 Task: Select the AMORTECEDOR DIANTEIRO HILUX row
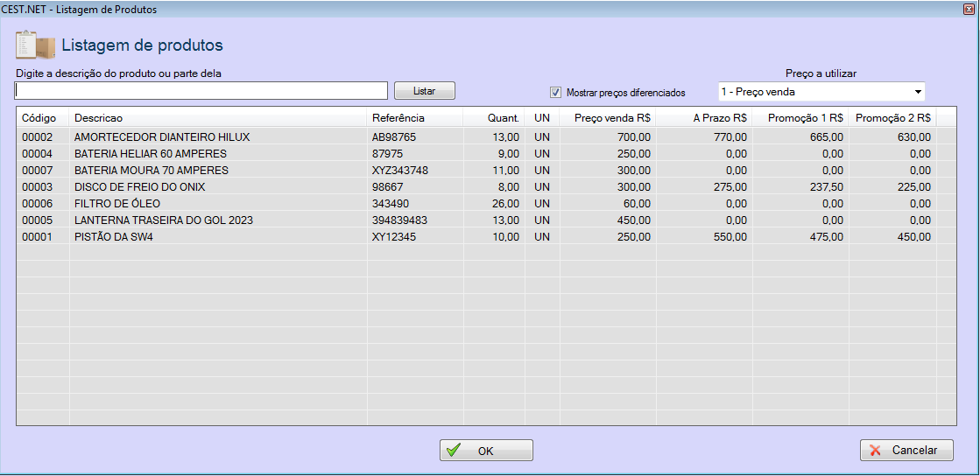(x=162, y=137)
